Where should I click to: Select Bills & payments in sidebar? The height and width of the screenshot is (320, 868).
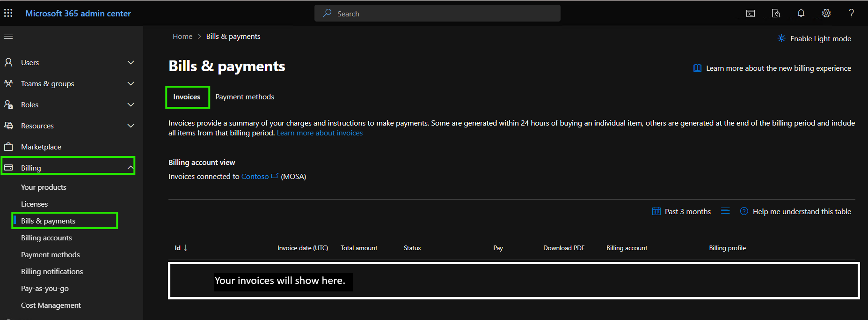coord(48,221)
